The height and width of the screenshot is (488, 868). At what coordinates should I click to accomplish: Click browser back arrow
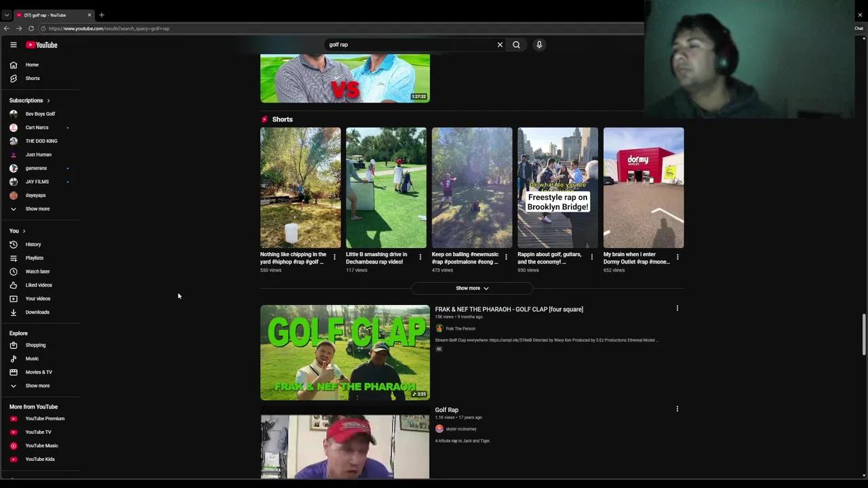[7, 28]
